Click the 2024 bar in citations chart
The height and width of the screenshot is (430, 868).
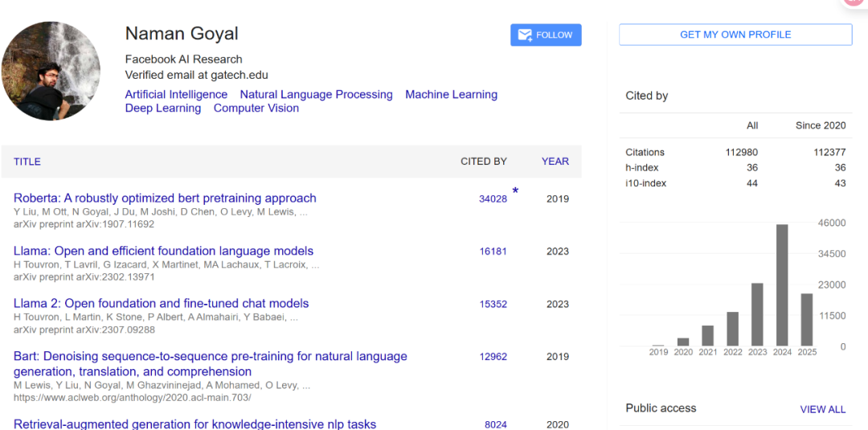[x=782, y=285]
